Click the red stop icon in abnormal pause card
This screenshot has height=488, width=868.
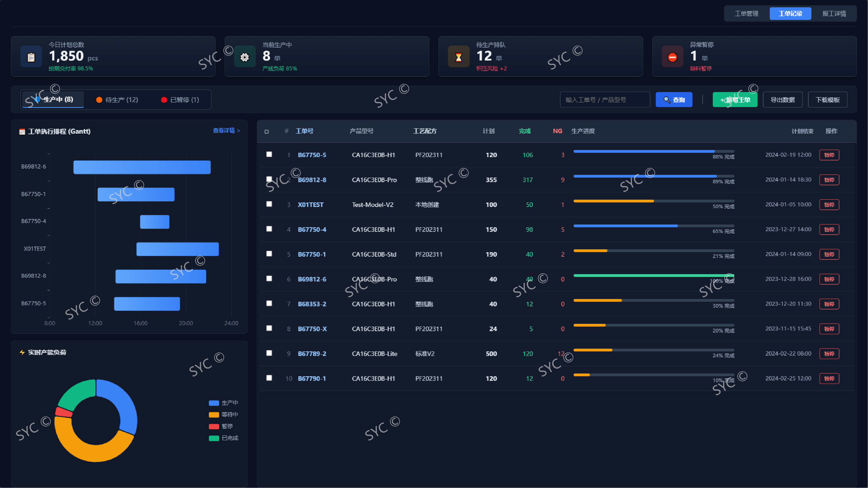point(672,57)
